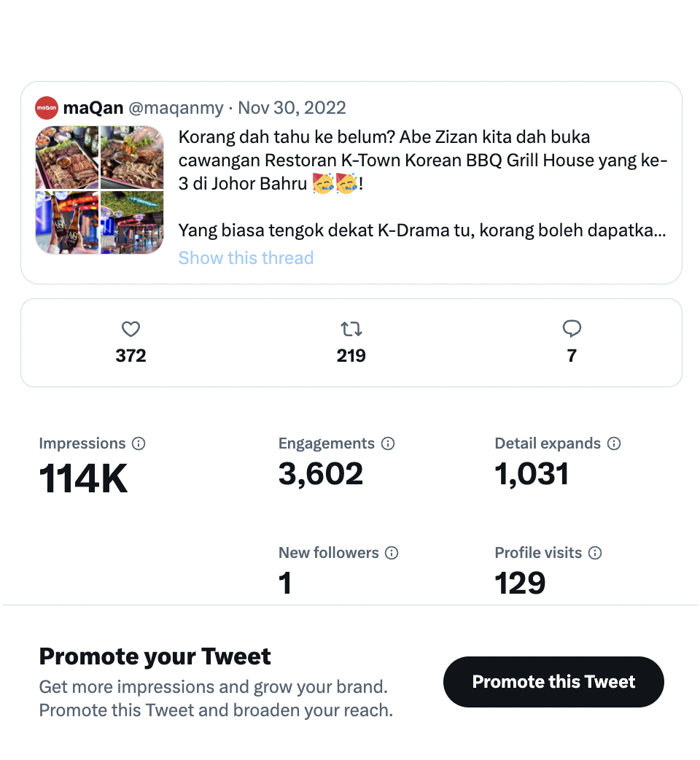Image resolution: width=700 pixels, height=760 pixels.
Task: Click the heart likes icon
Action: (x=131, y=330)
